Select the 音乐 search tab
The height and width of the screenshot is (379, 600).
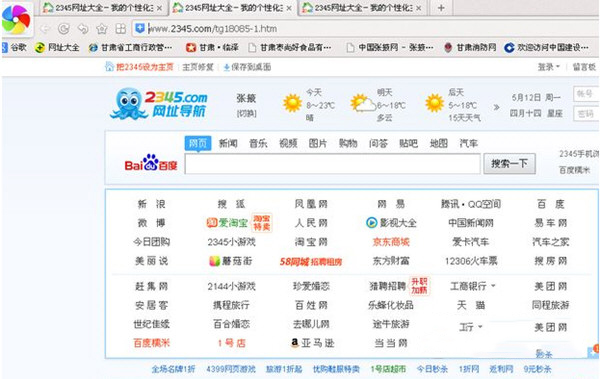(258, 144)
